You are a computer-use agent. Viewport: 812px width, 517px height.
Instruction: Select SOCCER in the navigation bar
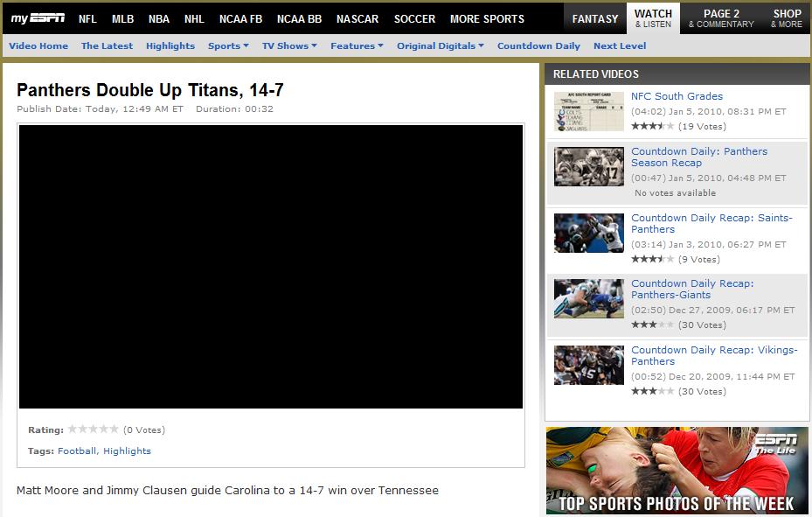(414, 19)
